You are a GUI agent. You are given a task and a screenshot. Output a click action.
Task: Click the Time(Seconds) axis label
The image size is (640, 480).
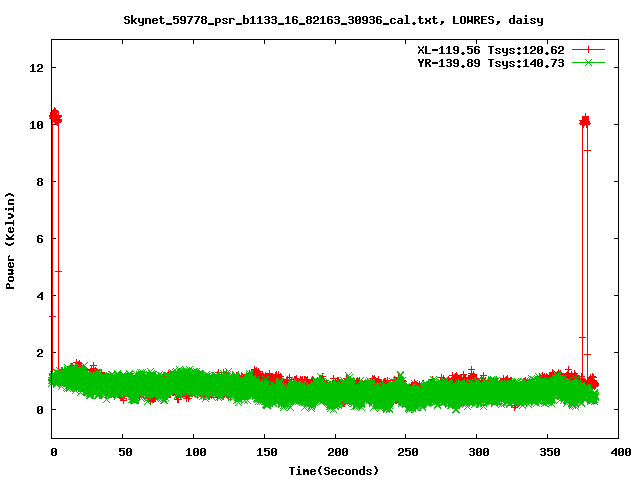334,471
